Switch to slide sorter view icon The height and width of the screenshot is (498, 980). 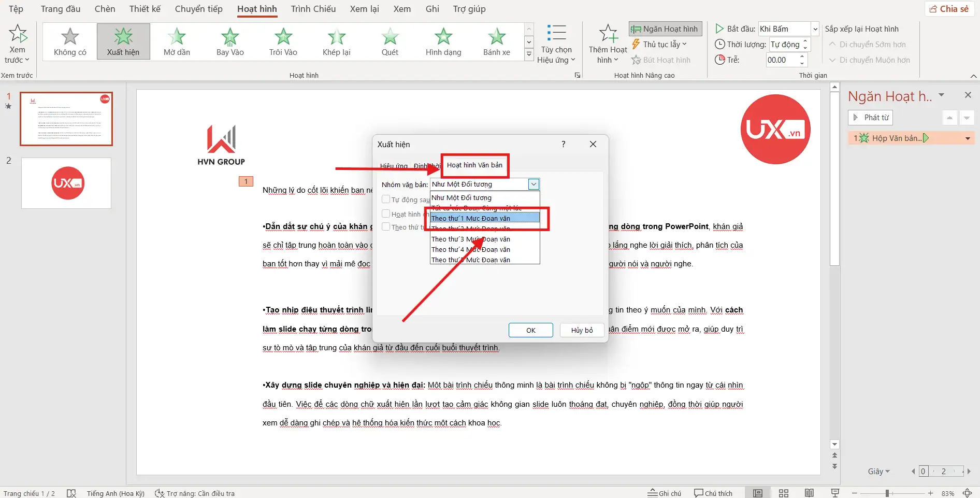click(x=783, y=493)
